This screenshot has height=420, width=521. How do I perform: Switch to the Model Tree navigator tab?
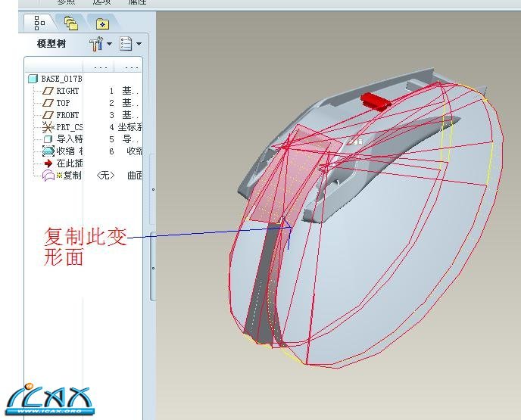[39, 23]
